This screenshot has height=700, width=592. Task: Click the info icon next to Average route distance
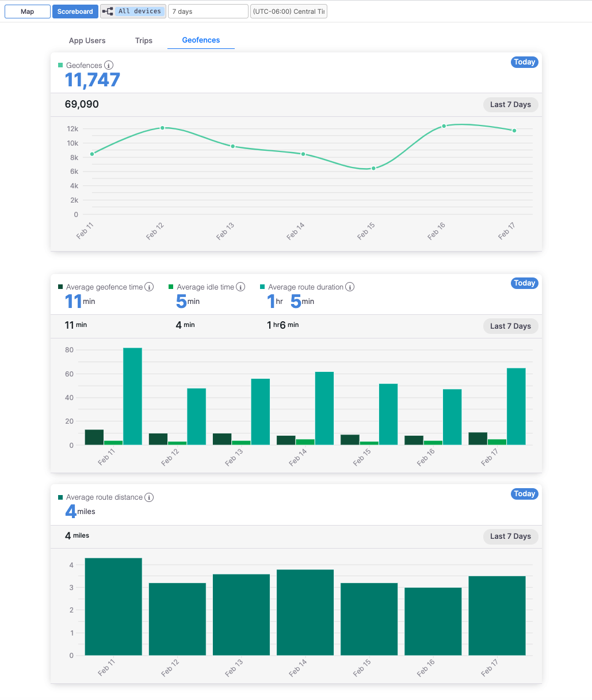click(149, 497)
